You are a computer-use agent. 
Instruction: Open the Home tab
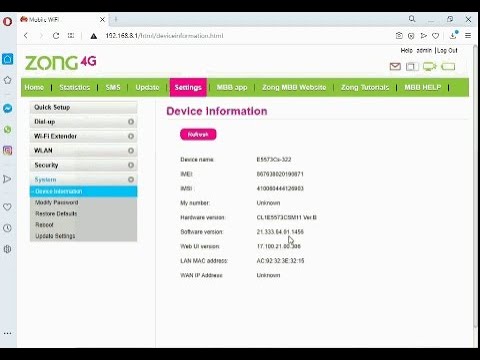click(34, 87)
